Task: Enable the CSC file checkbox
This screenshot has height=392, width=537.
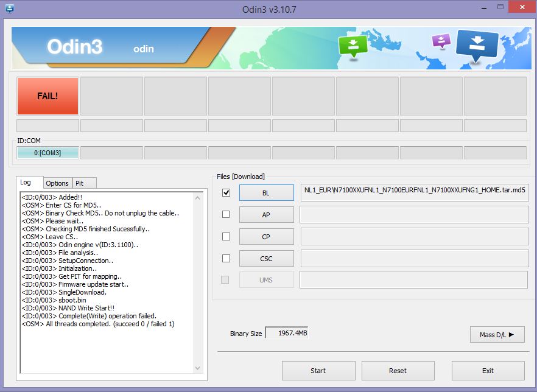Action: point(226,259)
